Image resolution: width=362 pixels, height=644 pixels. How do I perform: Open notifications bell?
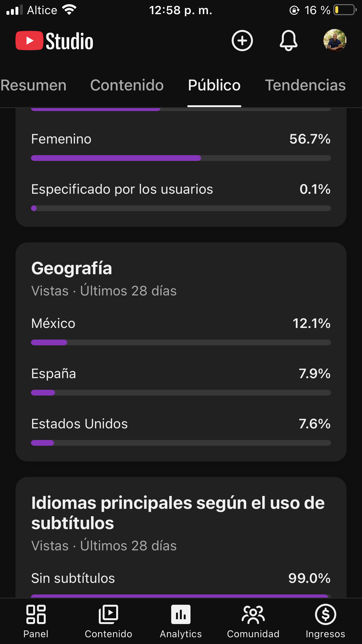(x=288, y=41)
